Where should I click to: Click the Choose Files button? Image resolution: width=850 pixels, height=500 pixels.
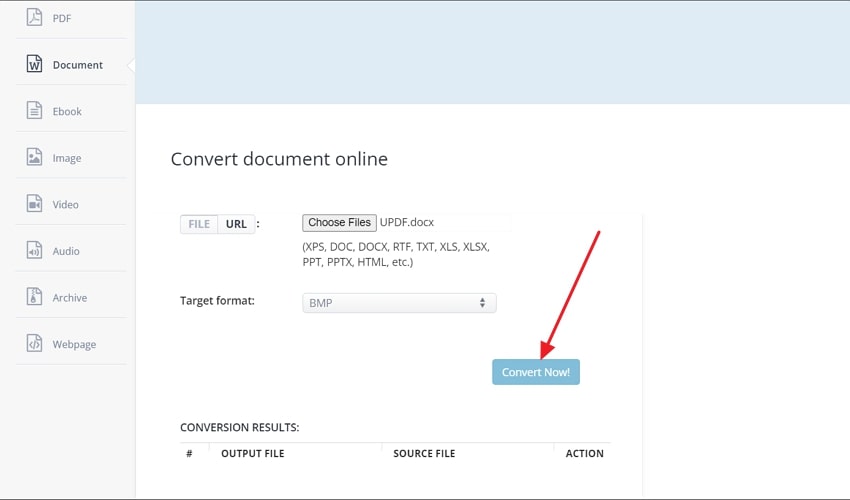point(339,222)
